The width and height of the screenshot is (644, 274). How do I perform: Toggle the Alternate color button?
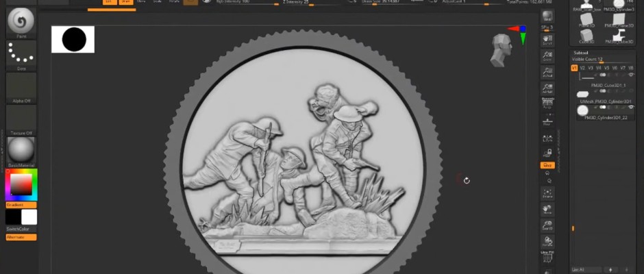coord(21,237)
